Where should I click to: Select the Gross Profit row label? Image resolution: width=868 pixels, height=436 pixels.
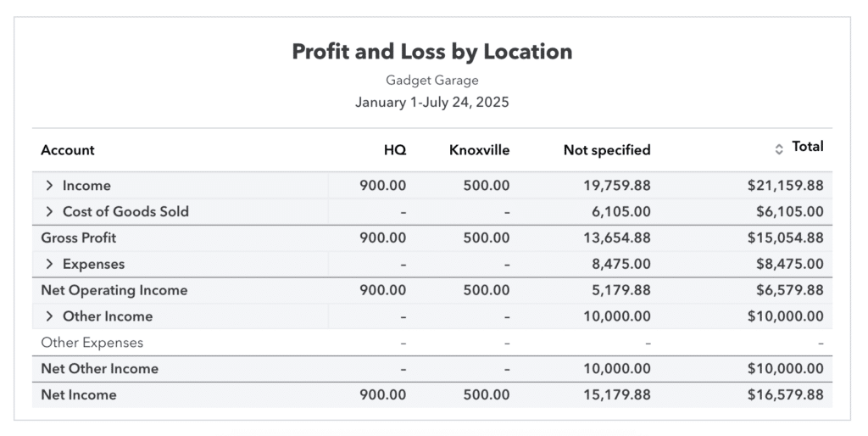coord(79,238)
